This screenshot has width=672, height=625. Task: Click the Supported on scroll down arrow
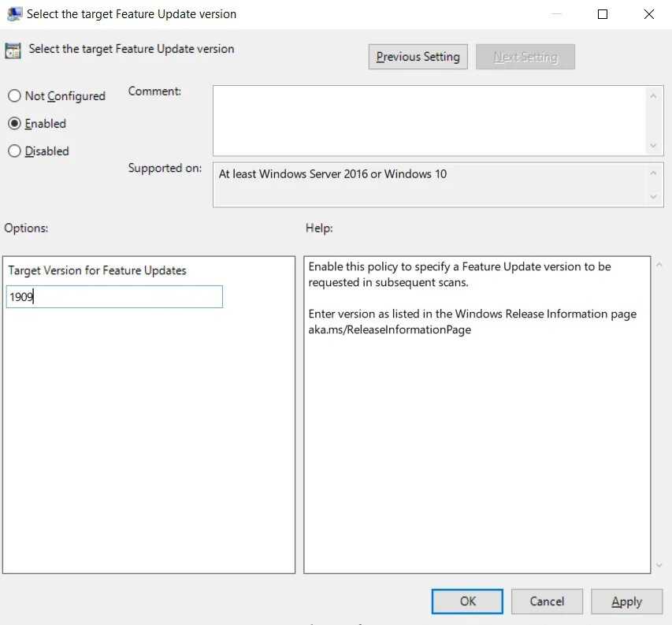tap(653, 197)
